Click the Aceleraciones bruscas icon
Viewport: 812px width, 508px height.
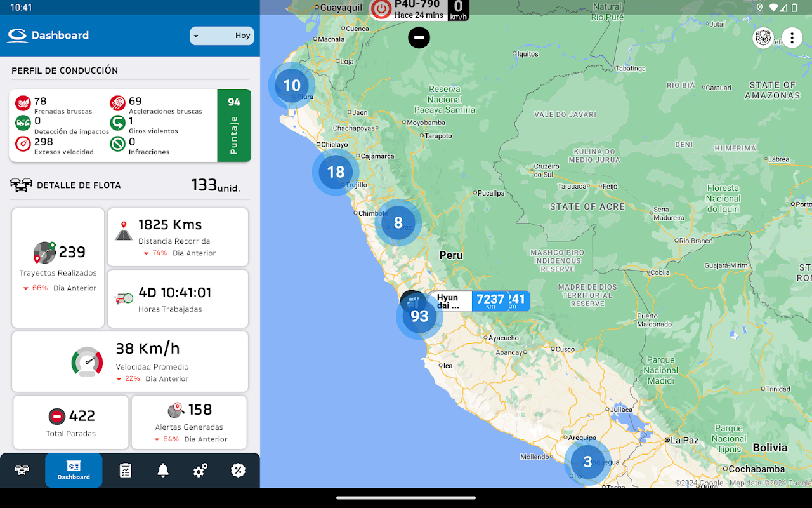tap(117, 104)
